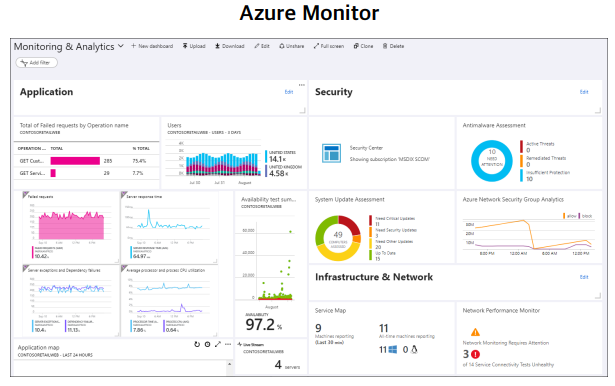Click the Remediated Threats legend entry
Viewport: 615px width, 386px height.
tap(543, 161)
